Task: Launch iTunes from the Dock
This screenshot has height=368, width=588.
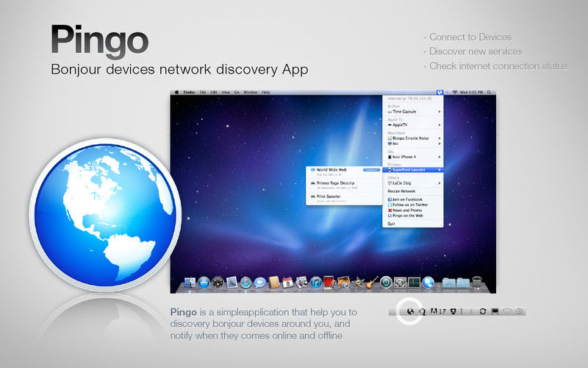Action: [x=316, y=282]
